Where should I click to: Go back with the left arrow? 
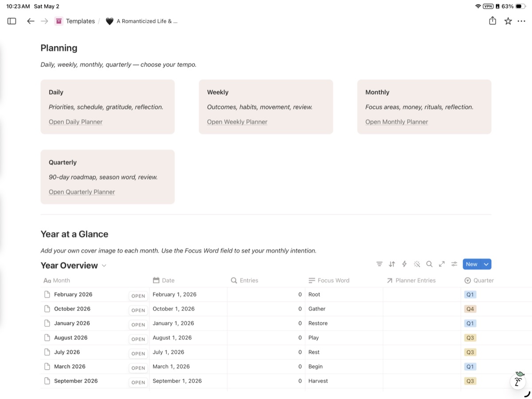31,21
